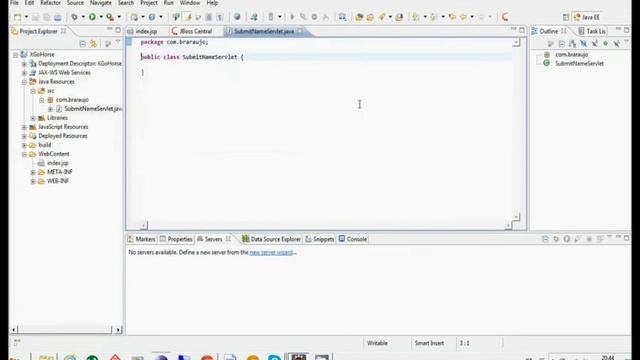Open the Snippets tab
640x360 pixels.
(320, 239)
